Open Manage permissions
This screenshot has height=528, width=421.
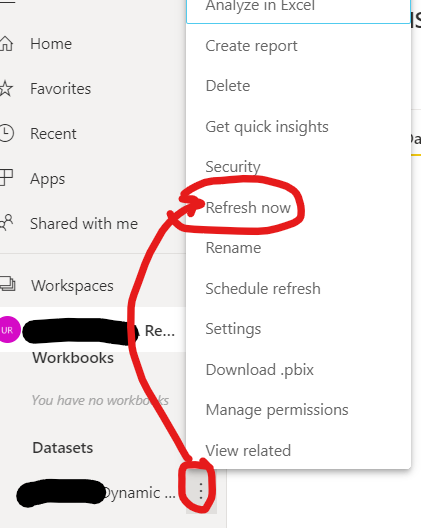pyautogui.click(x=277, y=410)
